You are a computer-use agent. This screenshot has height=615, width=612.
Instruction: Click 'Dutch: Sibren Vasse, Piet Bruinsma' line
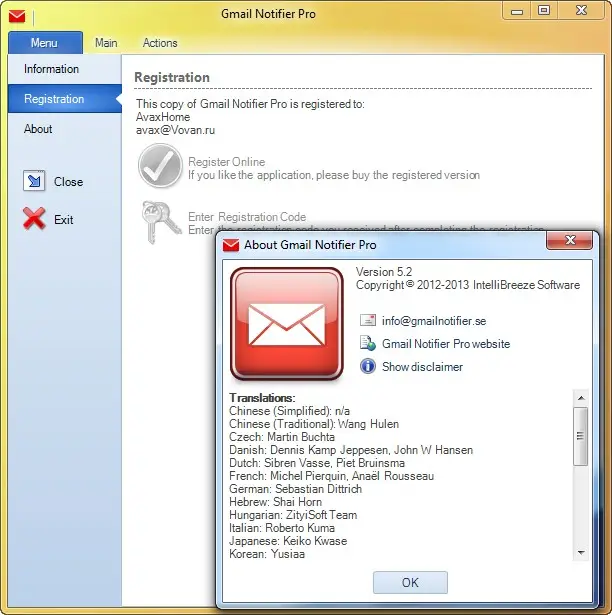[x=317, y=463]
